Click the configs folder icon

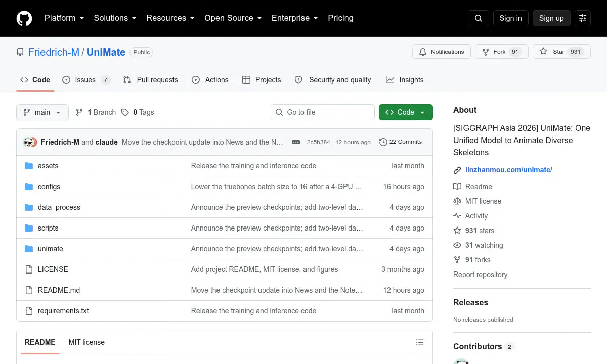29,187
